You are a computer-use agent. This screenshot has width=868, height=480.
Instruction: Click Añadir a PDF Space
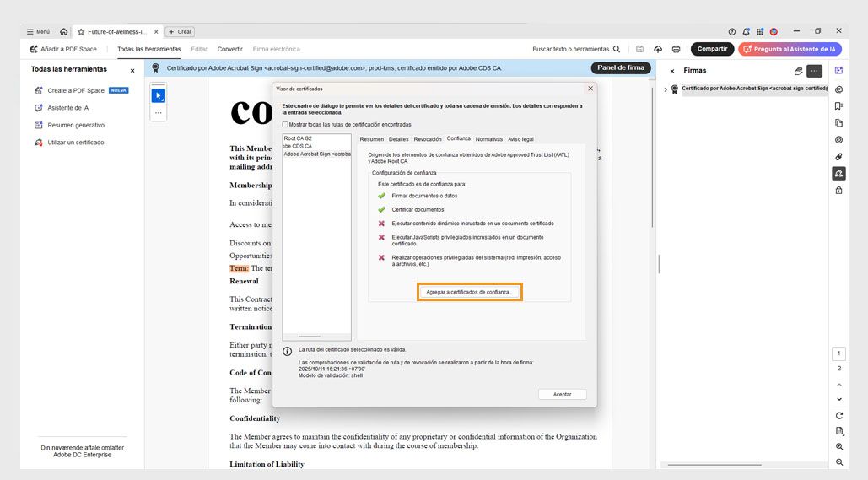[63, 49]
